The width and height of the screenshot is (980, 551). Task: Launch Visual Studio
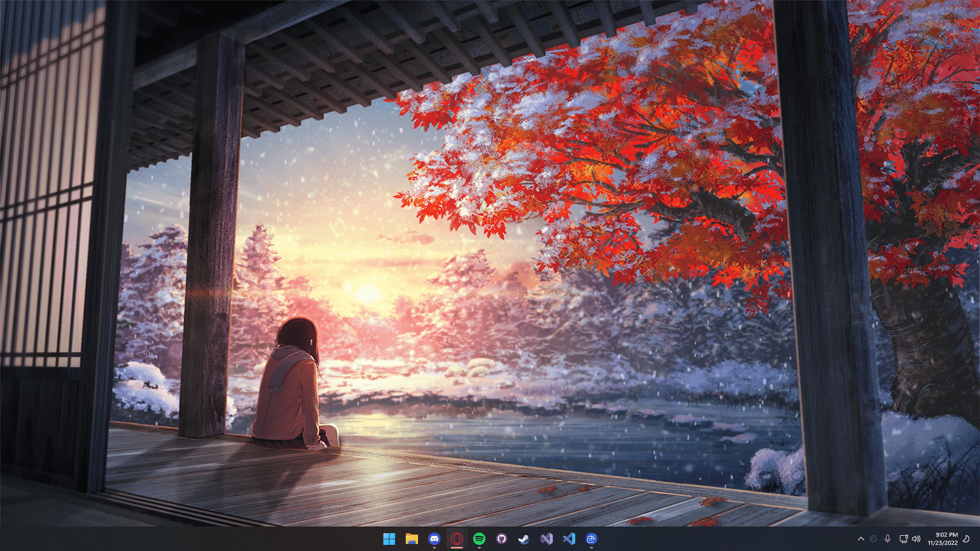point(547,538)
